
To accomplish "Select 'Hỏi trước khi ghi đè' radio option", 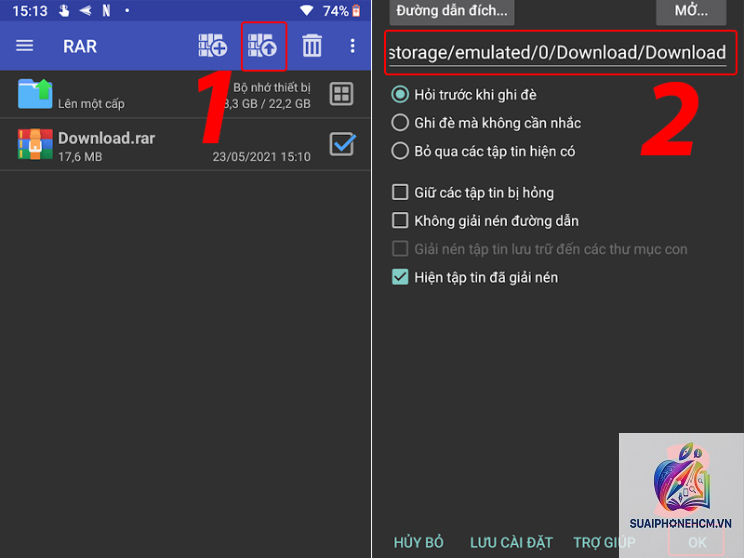I will tap(464, 94).
